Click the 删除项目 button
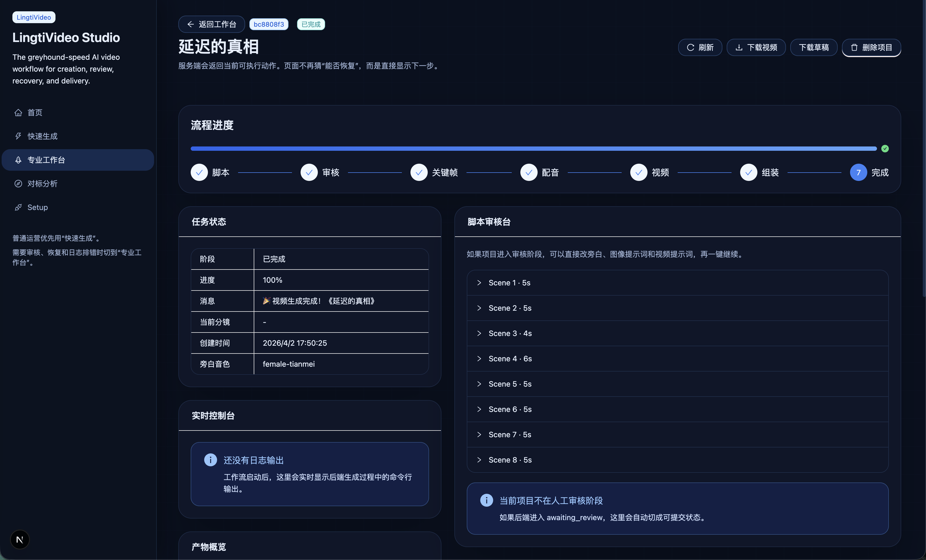Viewport: 926px width, 560px height. [872, 48]
